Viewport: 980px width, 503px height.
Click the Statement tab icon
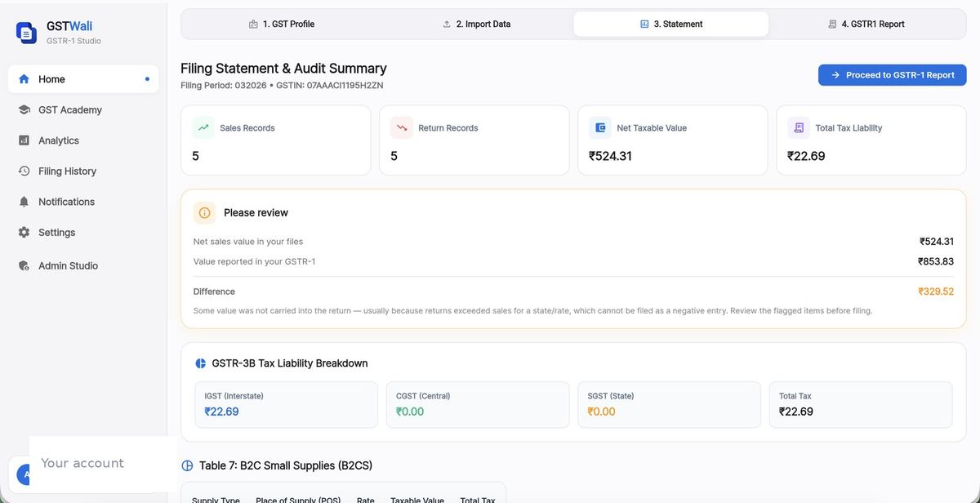(644, 24)
